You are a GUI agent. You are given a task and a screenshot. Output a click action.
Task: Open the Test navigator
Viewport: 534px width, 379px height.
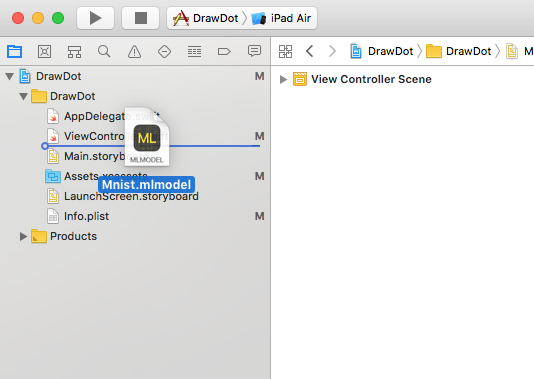click(x=164, y=52)
